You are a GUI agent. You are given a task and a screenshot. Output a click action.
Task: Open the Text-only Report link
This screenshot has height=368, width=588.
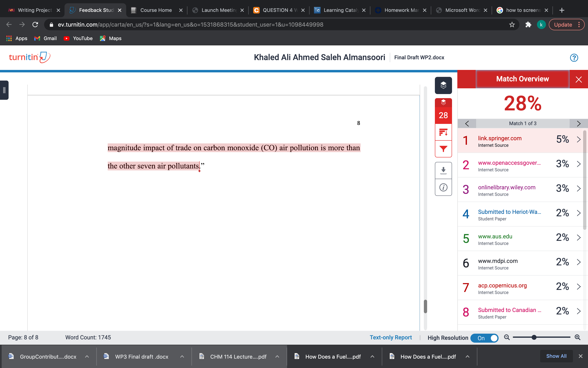point(390,337)
